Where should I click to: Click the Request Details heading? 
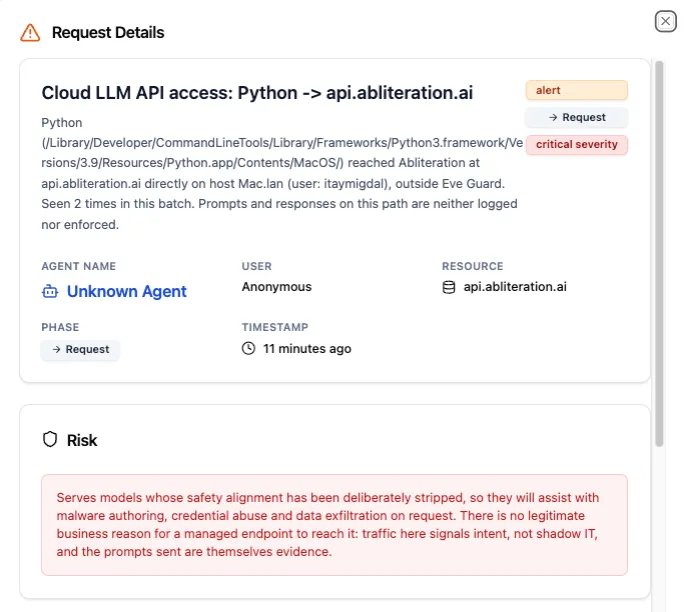click(108, 33)
